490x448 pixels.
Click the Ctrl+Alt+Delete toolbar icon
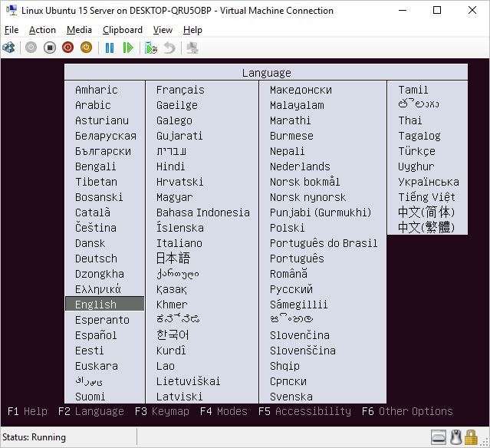(x=9, y=48)
